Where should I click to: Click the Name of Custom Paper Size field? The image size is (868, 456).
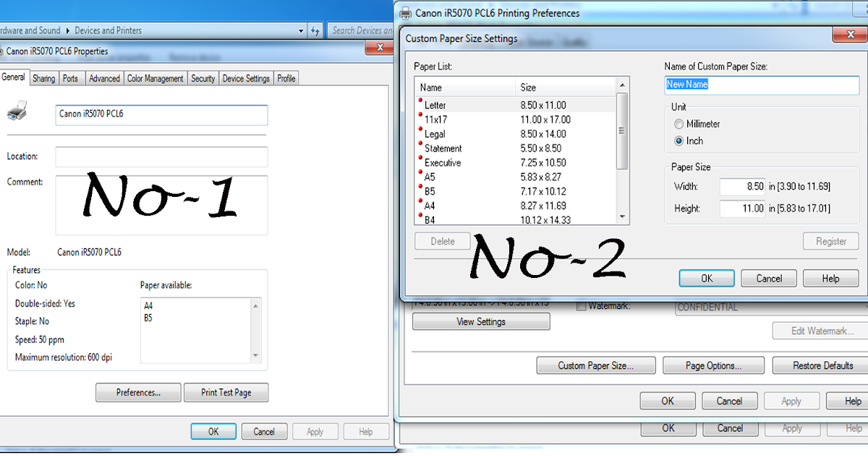click(762, 85)
